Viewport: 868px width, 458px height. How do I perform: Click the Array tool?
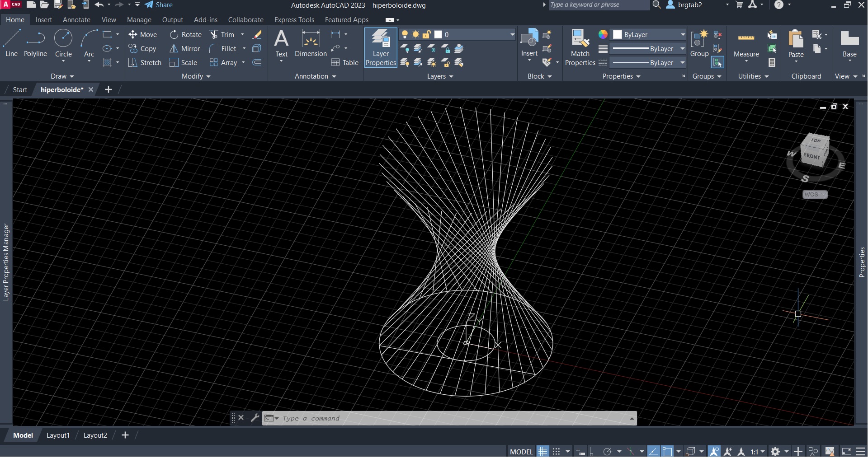pos(223,63)
